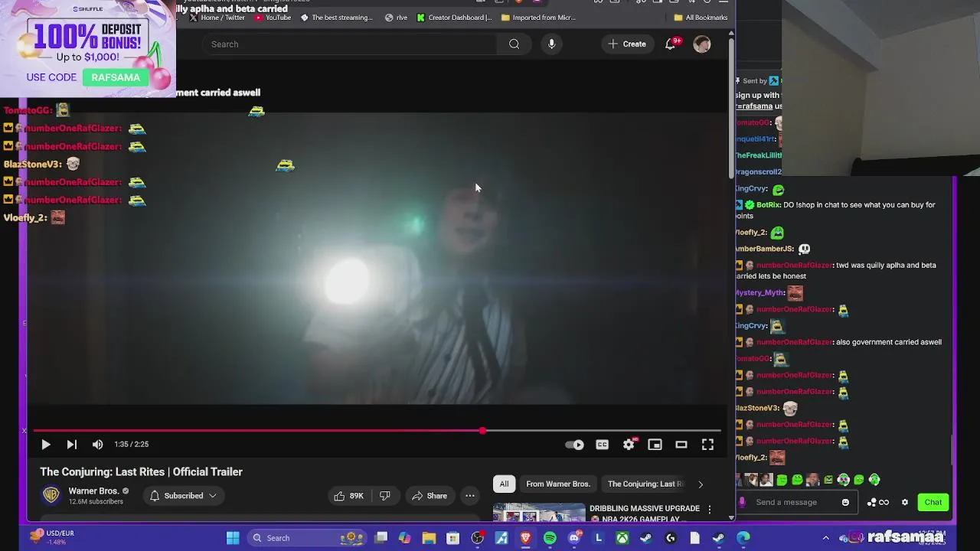The height and width of the screenshot is (551, 980).
Task: Open options for NBA 2K26 suggested video
Action: 709,510
